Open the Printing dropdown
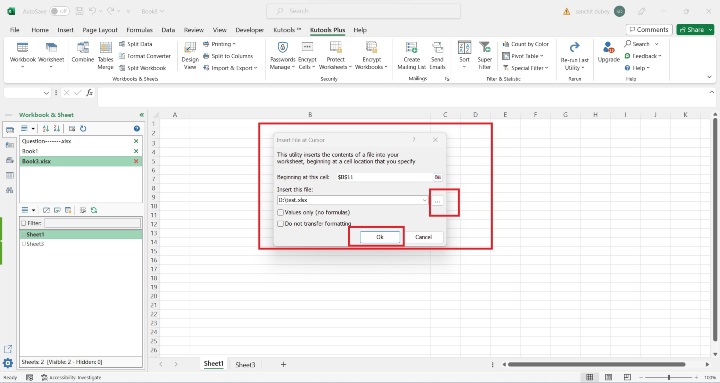720x383 pixels. tap(219, 44)
